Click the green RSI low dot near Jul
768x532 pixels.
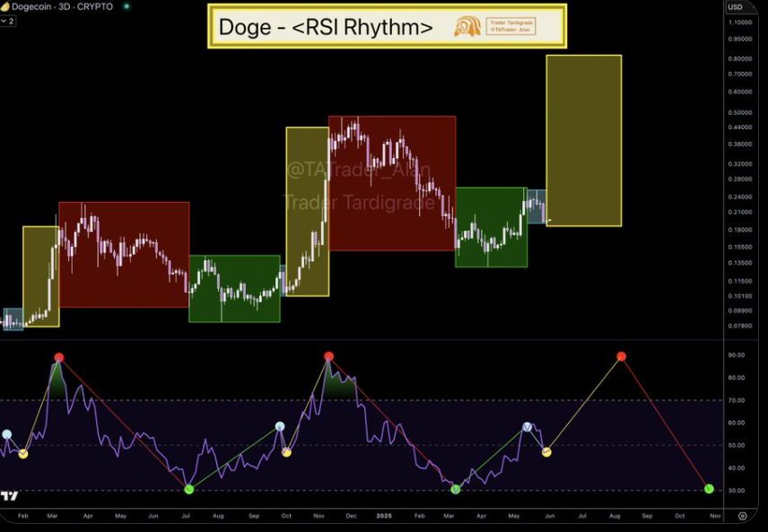tap(188, 489)
